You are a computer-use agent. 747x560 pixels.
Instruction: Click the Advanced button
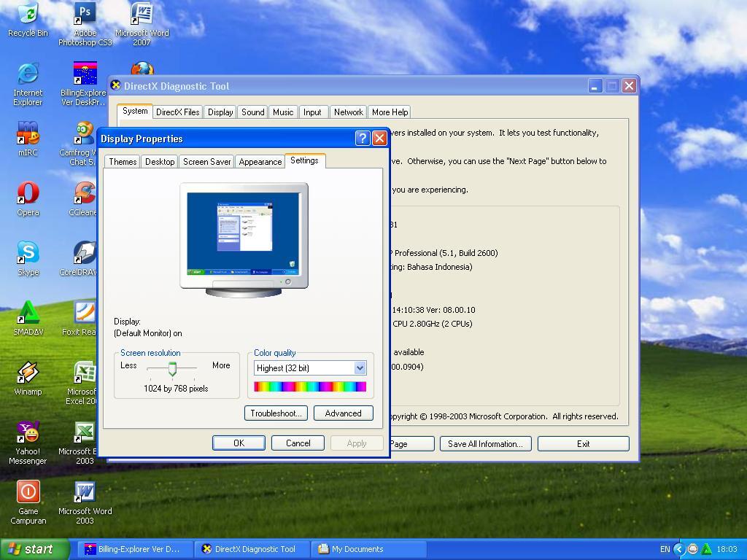(343, 413)
